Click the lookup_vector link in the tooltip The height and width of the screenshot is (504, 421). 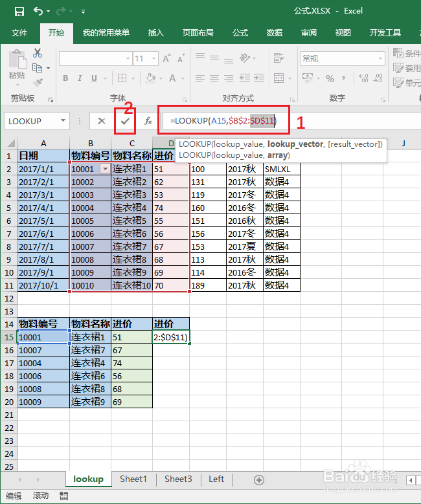point(295,144)
